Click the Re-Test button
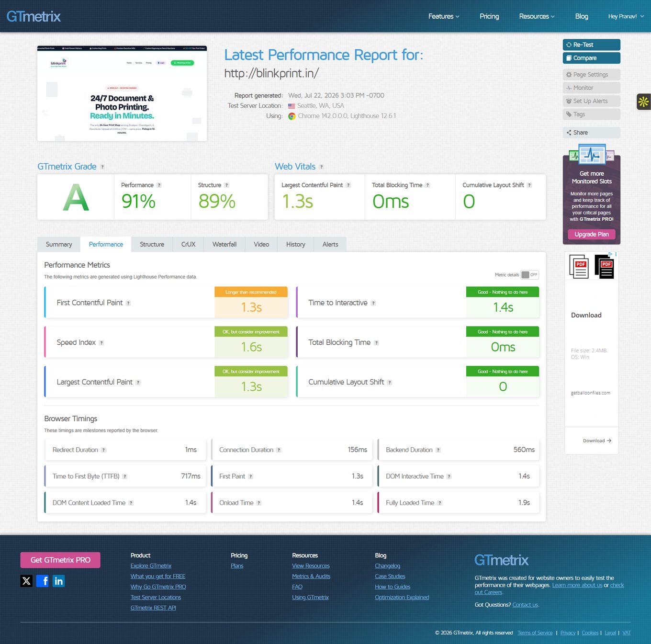 point(592,45)
